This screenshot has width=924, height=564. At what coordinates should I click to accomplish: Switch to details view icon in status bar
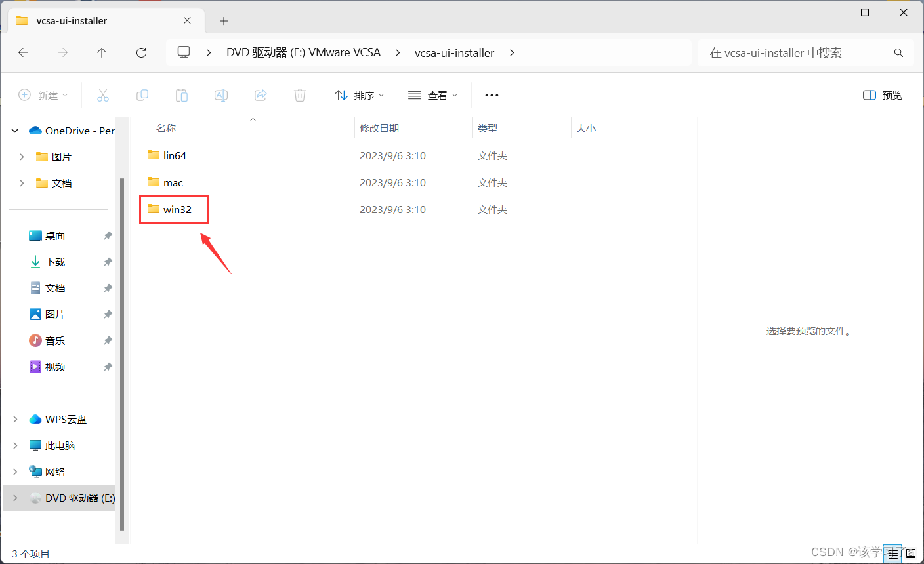pos(892,554)
